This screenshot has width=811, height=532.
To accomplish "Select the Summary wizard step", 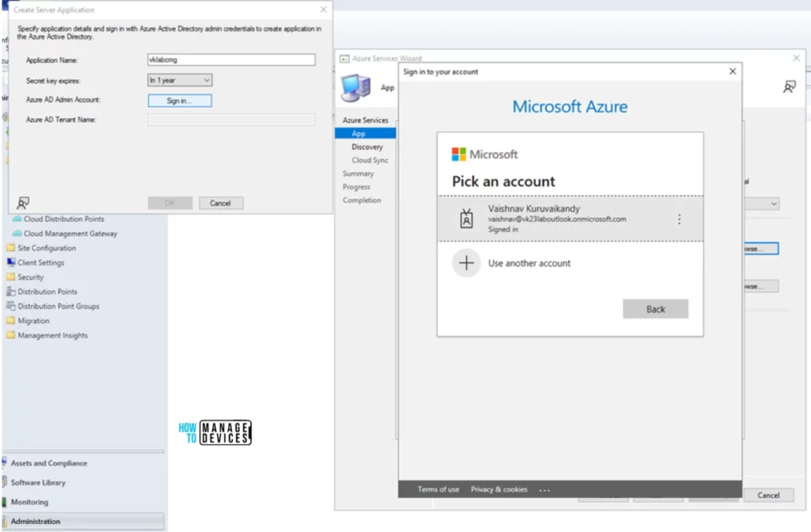I will click(x=358, y=173).
